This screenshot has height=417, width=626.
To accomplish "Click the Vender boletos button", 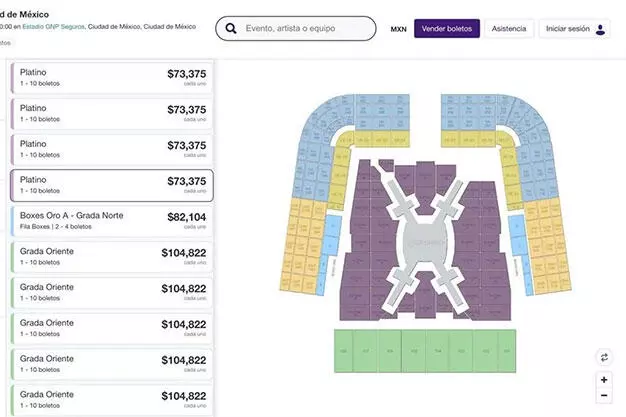I will point(447,29).
